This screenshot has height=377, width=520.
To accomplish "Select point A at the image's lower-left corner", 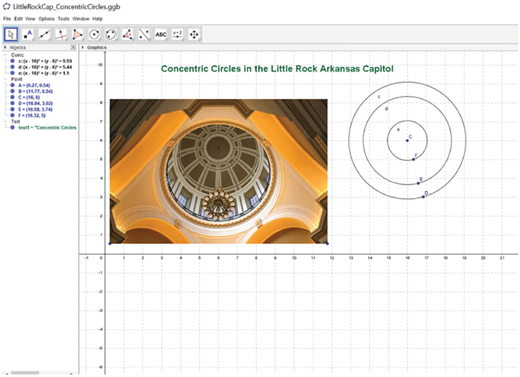I will [110, 244].
